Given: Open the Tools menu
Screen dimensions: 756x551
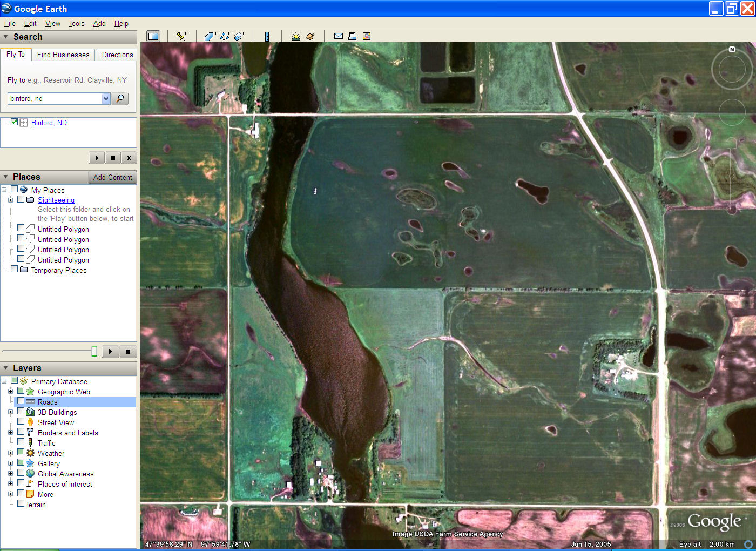Looking at the screenshot, I should (x=77, y=23).
